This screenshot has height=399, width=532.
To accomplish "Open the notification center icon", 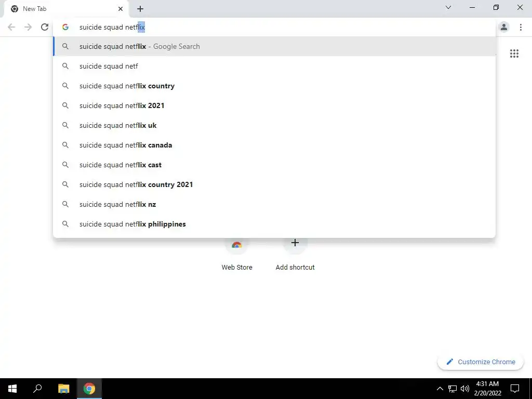I will (x=515, y=389).
